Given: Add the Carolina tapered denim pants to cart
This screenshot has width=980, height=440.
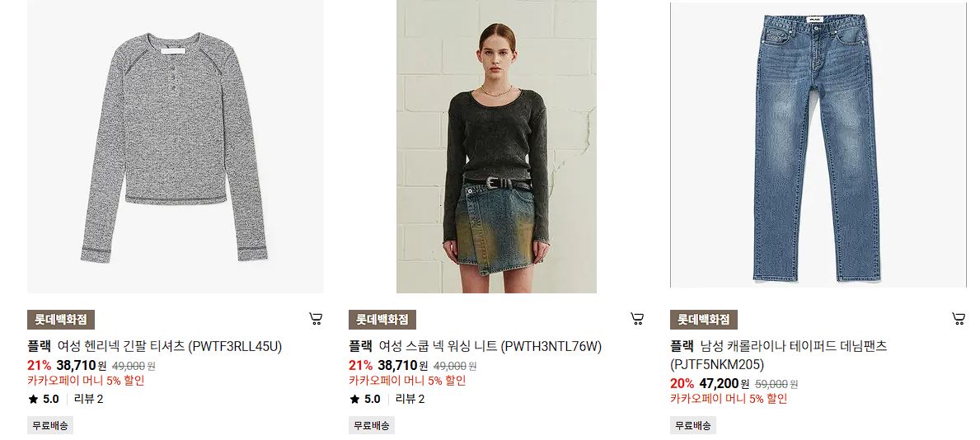Looking at the screenshot, I should (x=959, y=320).
